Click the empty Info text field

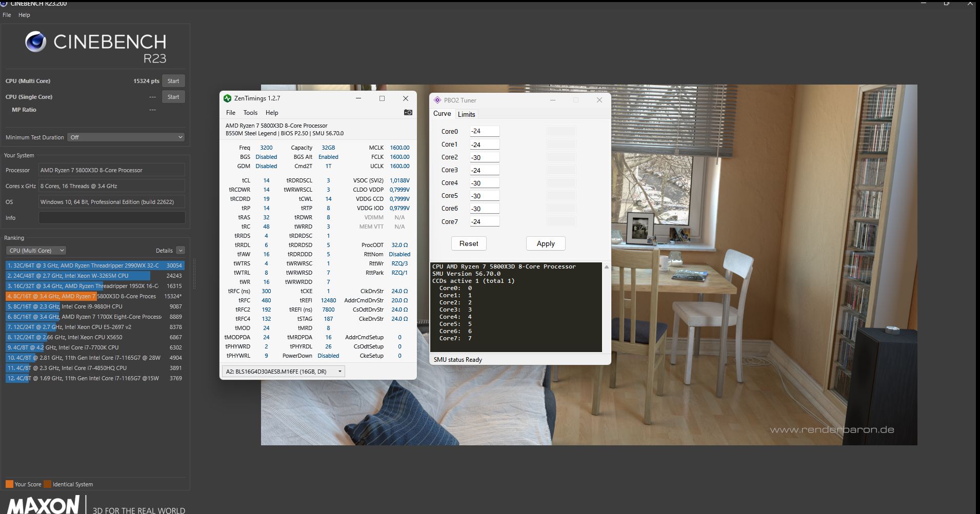(112, 218)
